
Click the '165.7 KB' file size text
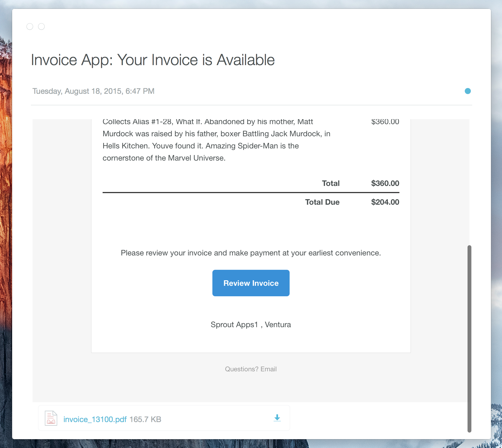(x=145, y=419)
